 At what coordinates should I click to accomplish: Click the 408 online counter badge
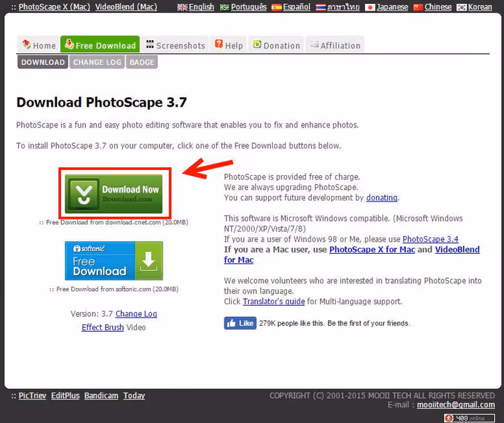[470, 418]
